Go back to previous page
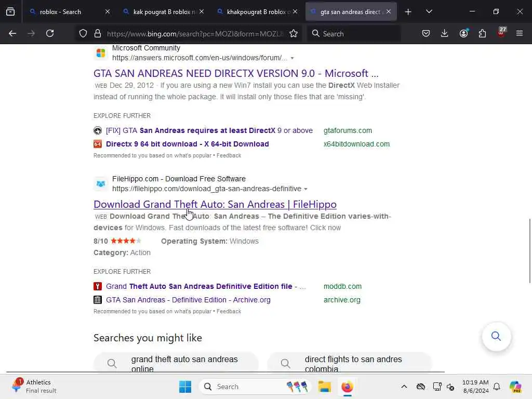Viewport: 532px width, 399px height. 12,34
